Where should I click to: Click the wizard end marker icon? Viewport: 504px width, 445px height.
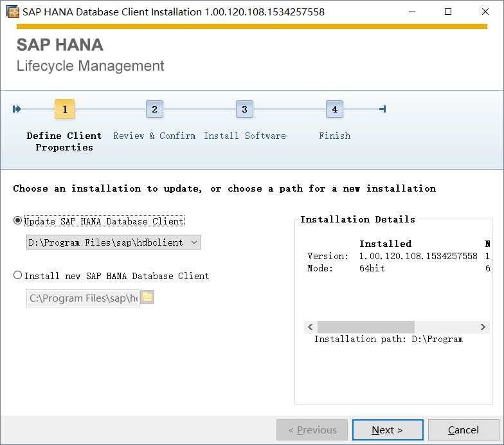[x=382, y=109]
